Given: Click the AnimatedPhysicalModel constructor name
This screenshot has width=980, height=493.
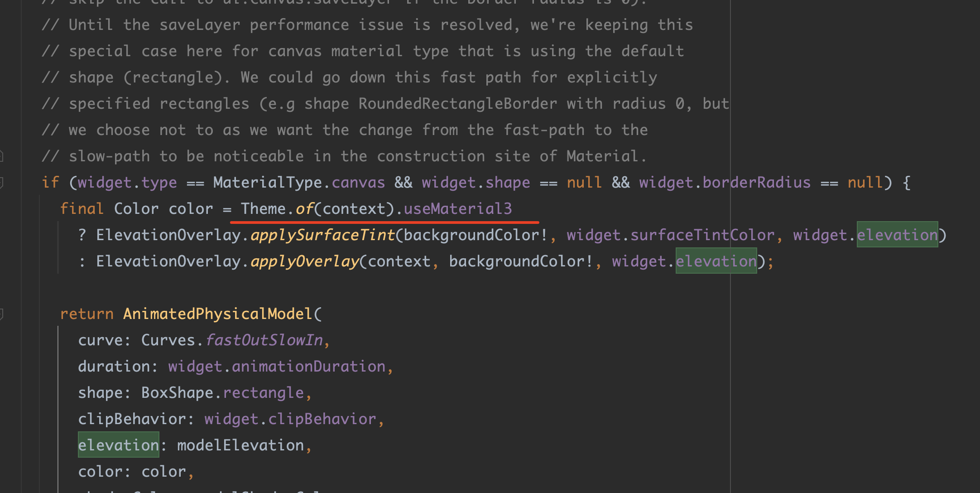Looking at the screenshot, I should 217,314.
